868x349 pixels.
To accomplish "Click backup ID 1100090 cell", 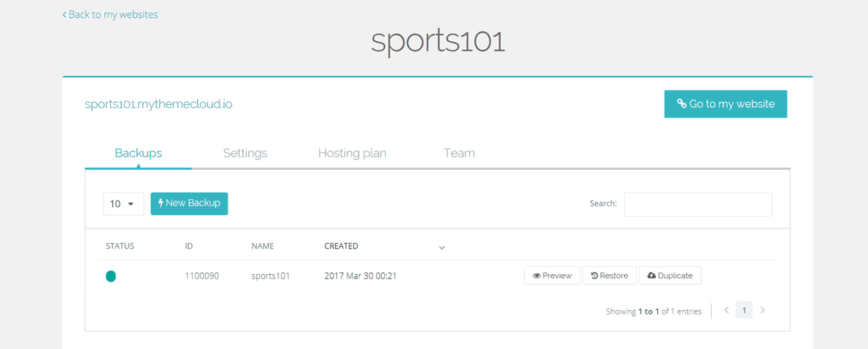I will pos(202,276).
